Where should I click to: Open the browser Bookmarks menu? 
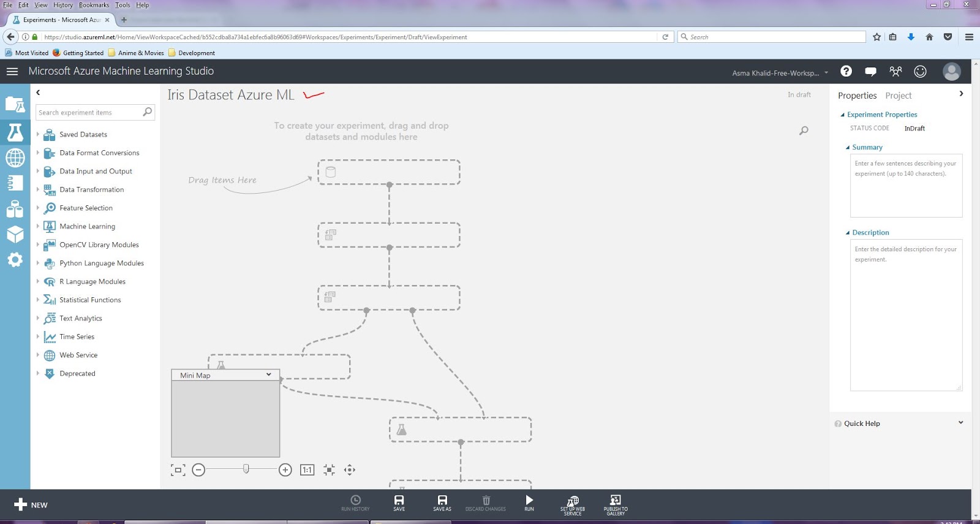94,5
